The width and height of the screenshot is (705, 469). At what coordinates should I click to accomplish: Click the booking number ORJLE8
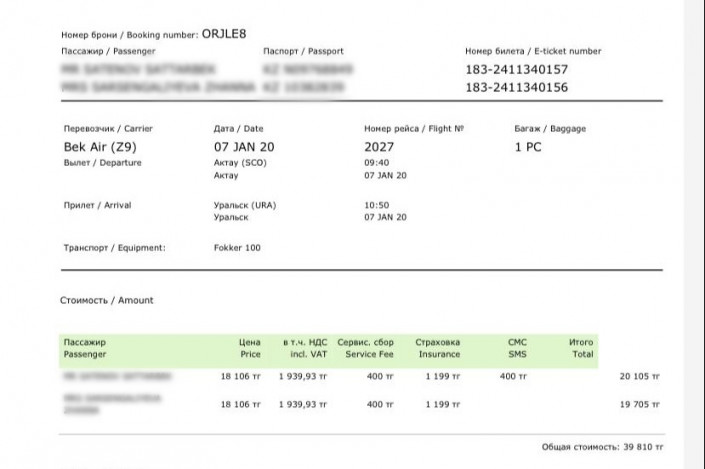click(x=224, y=33)
